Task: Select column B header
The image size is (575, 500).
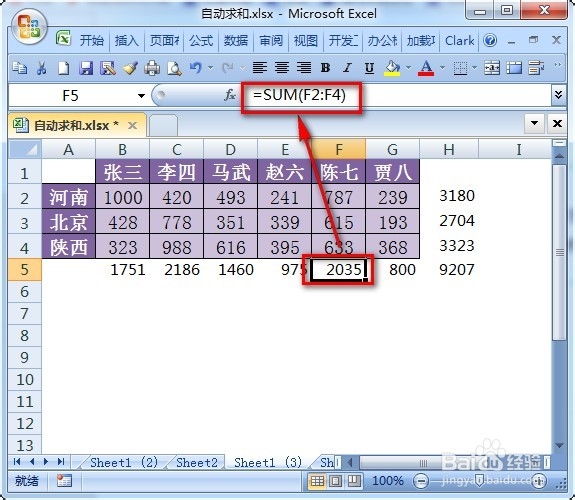Action: 122,149
